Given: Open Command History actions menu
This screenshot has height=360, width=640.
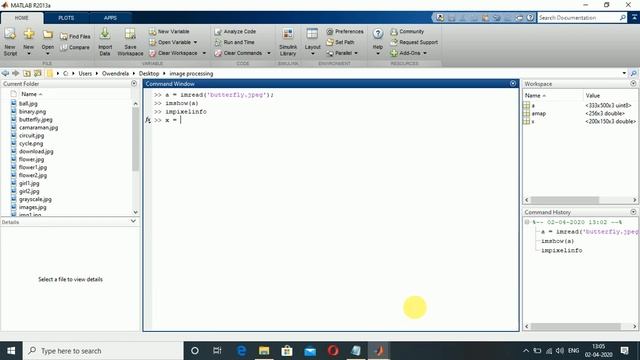Looking at the screenshot, I should [x=633, y=212].
